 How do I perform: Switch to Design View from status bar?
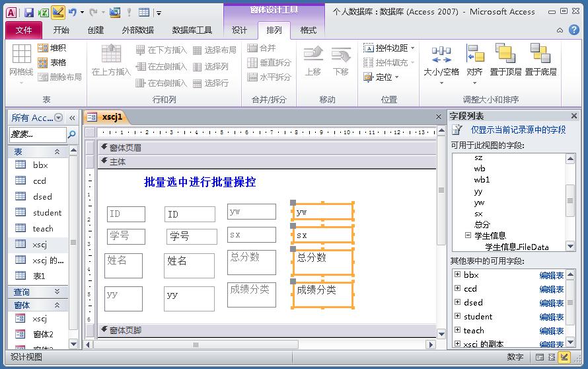pyautogui.click(x=564, y=357)
